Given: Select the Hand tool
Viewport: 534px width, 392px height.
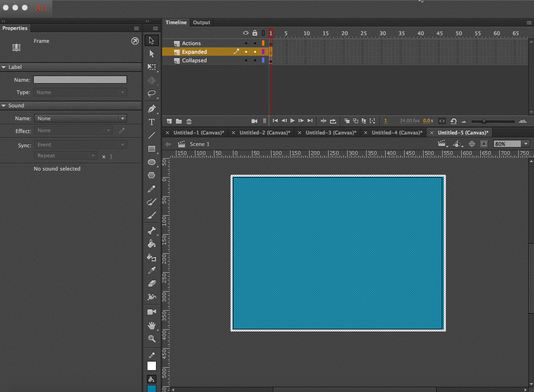Looking at the screenshot, I should pos(152,325).
